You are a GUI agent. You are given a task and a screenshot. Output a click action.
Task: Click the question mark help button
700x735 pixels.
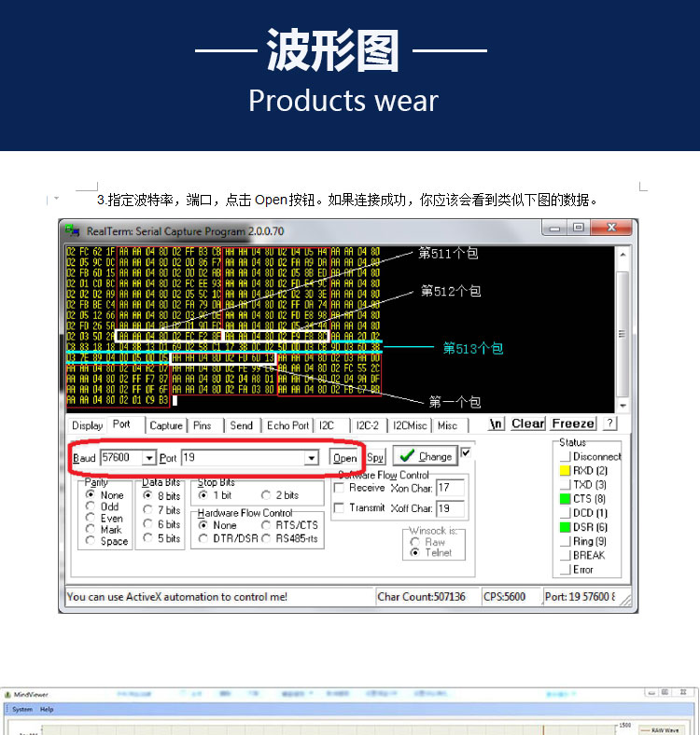[609, 423]
